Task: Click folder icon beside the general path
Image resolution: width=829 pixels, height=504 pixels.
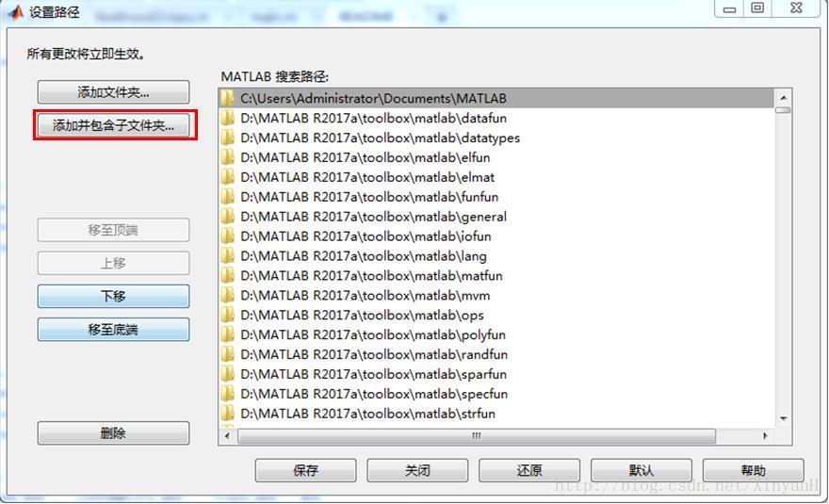Action: tap(228, 217)
